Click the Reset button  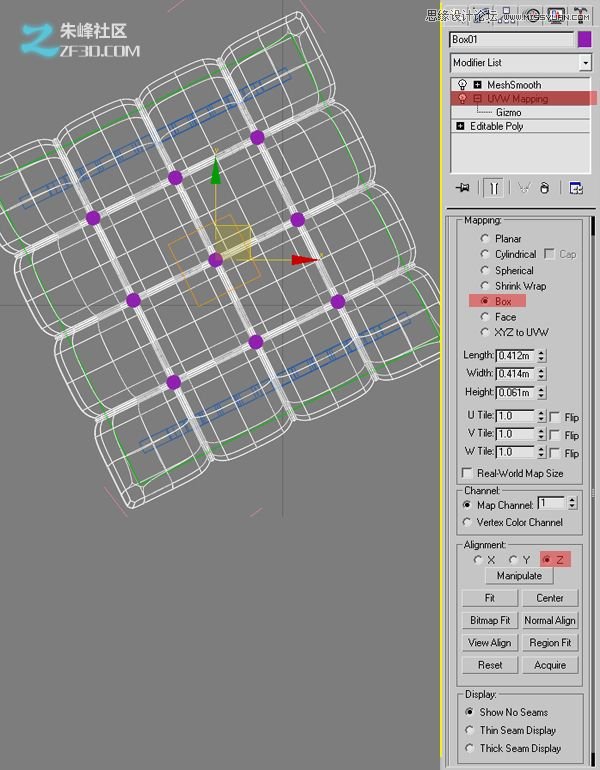490,665
